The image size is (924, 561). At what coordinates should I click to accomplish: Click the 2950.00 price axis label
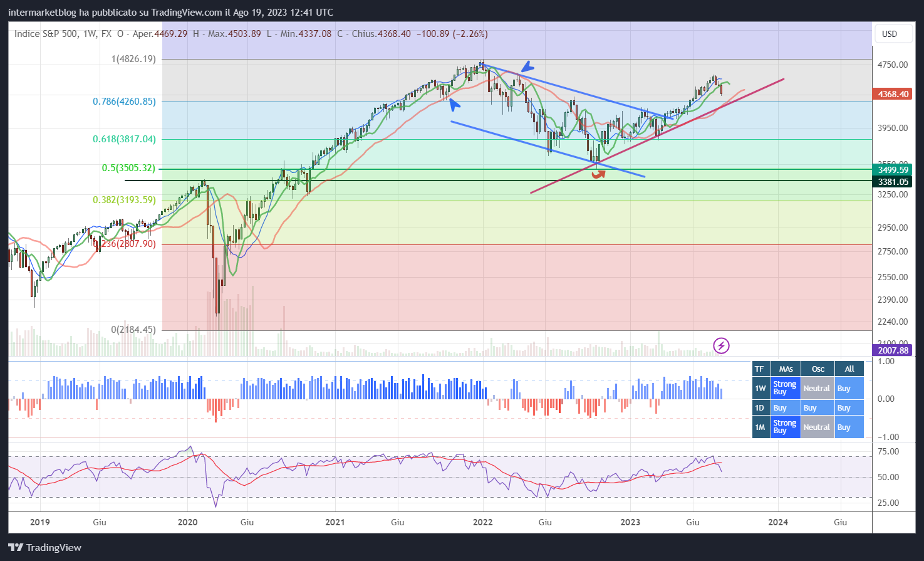tap(893, 228)
